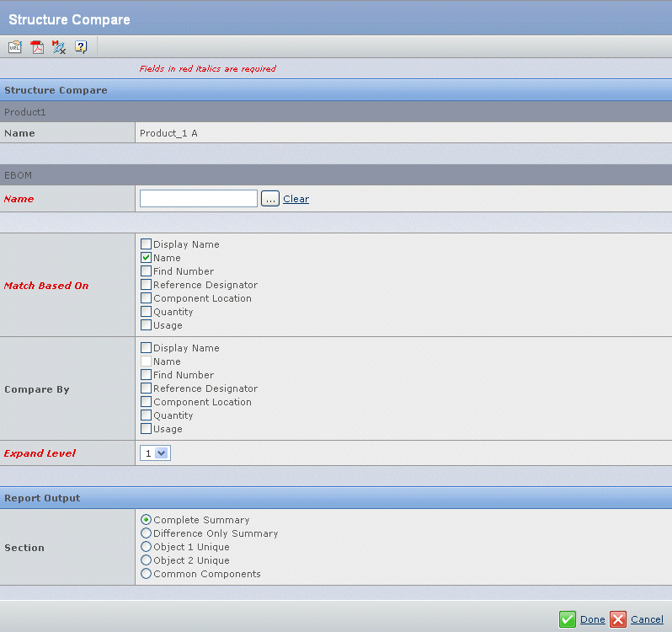The height and width of the screenshot is (632, 672).
Task: Select Complete Summary radio option
Action: click(147, 520)
